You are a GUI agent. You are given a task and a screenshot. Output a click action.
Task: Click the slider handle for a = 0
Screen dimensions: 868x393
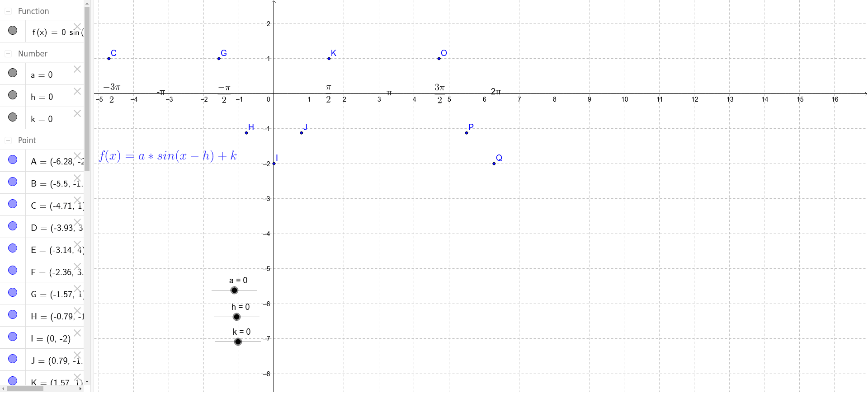pos(234,290)
